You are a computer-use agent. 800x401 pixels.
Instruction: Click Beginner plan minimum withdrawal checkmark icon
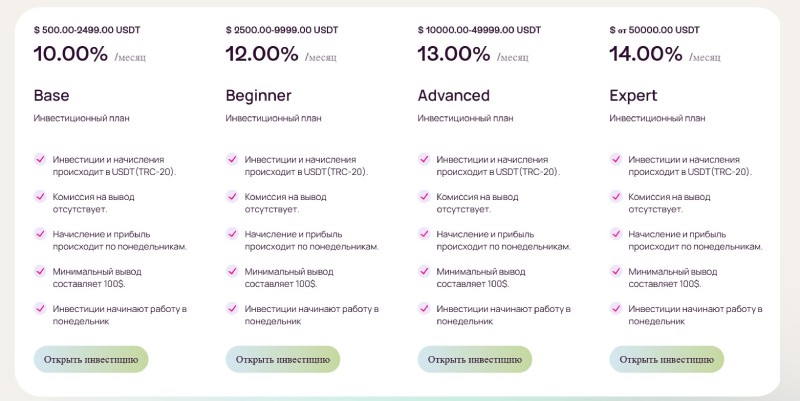(x=232, y=271)
